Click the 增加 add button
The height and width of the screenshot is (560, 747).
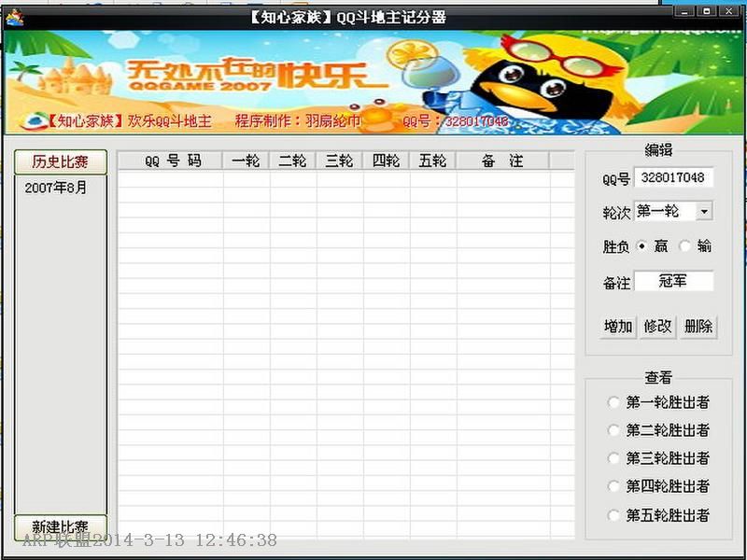(618, 327)
